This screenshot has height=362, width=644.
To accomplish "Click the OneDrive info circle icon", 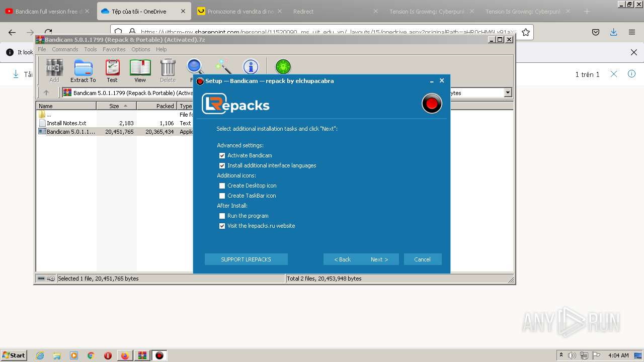I will coord(631,74).
